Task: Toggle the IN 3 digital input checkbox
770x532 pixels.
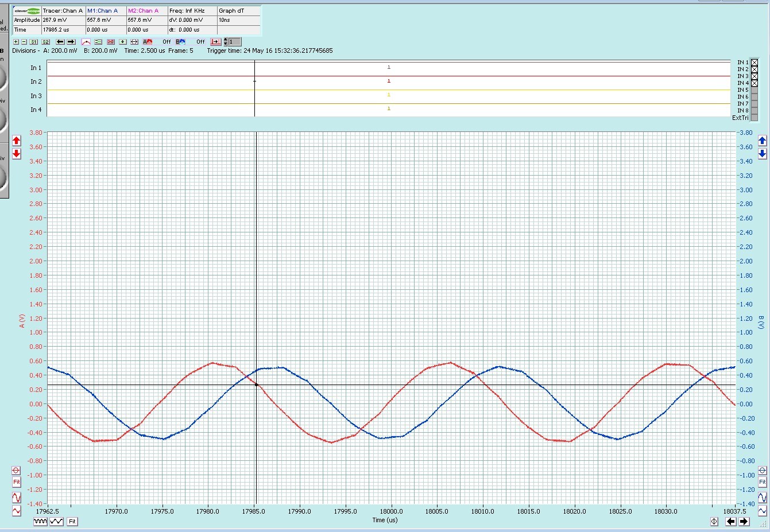Action: click(x=754, y=76)
